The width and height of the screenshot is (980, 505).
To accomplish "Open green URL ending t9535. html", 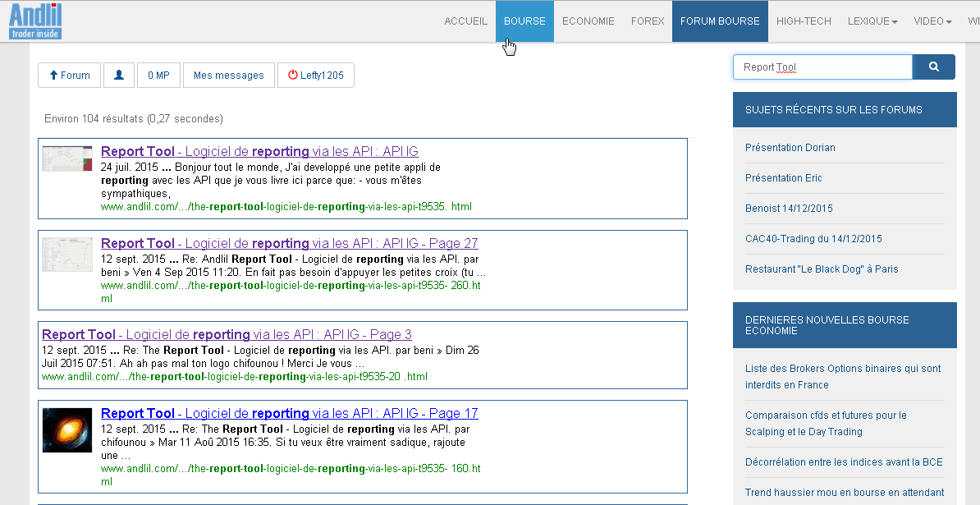I will (x=286, y=207).
